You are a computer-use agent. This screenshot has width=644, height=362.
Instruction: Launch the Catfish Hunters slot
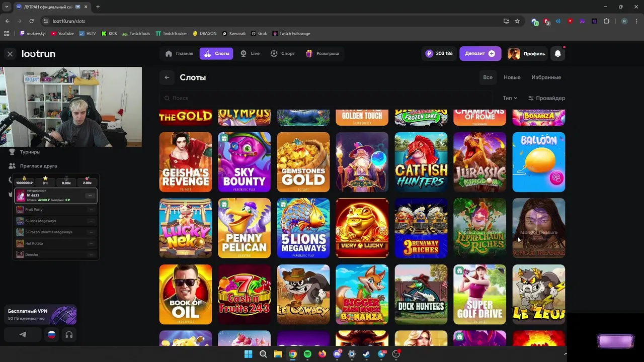pos(421,162)
